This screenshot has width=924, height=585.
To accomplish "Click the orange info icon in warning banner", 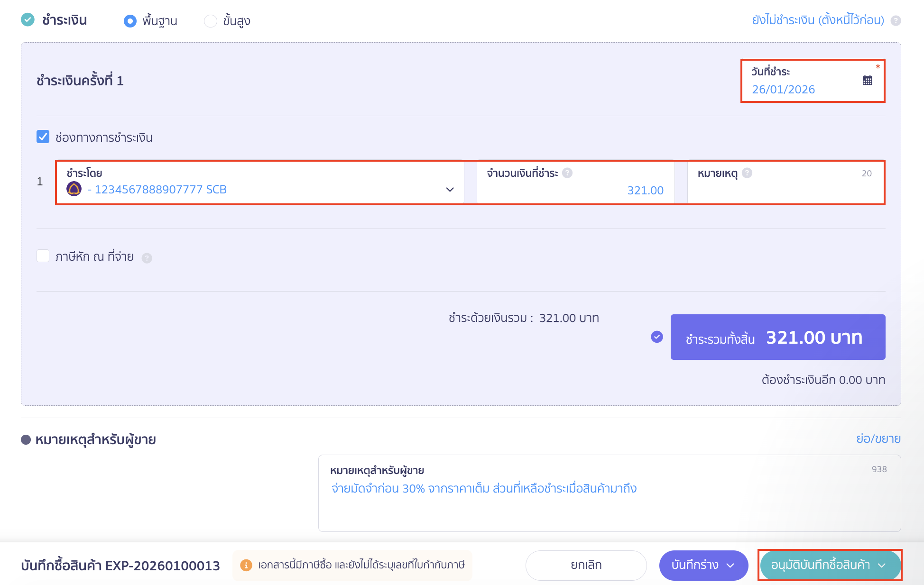I will point(246,565).
